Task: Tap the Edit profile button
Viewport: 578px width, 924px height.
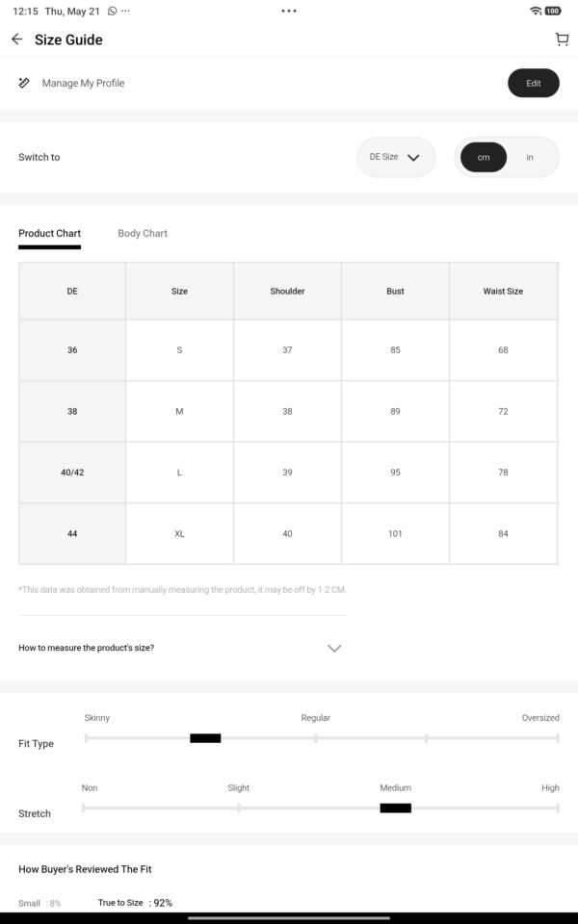Action: coord(533,83)
